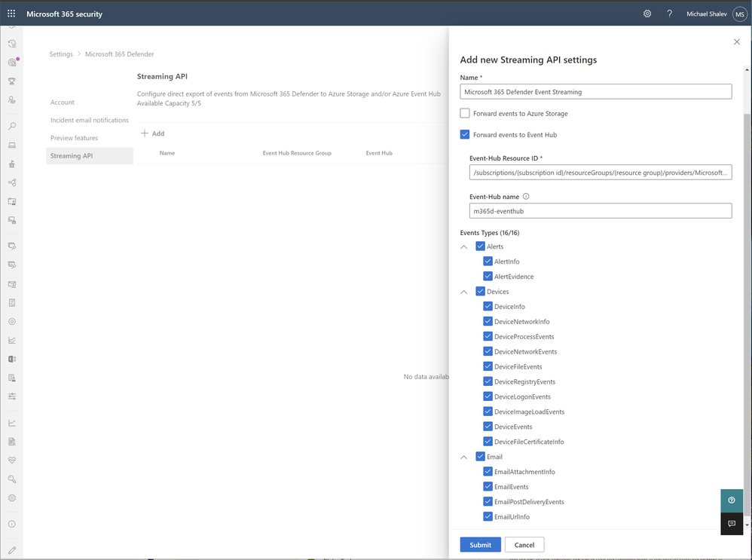Cancel the new Streaming API settings
The image size is (752, 560).
[x=524, y=545]
